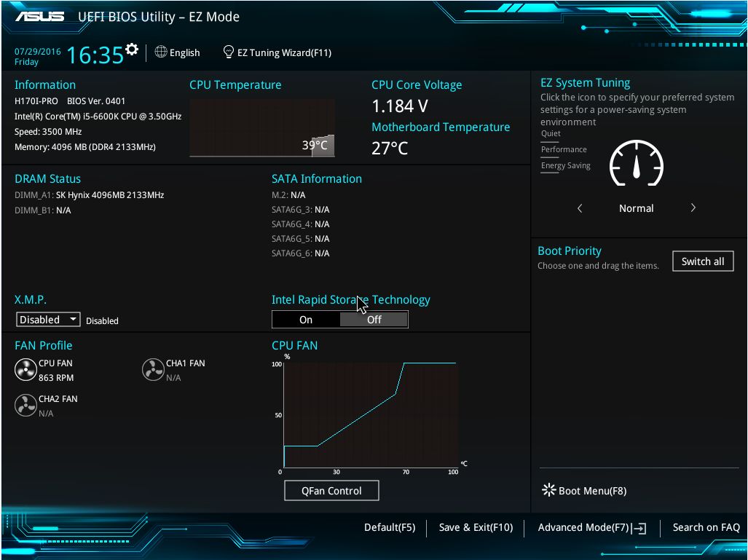Click right arrow next to Normal

[693, 208]
